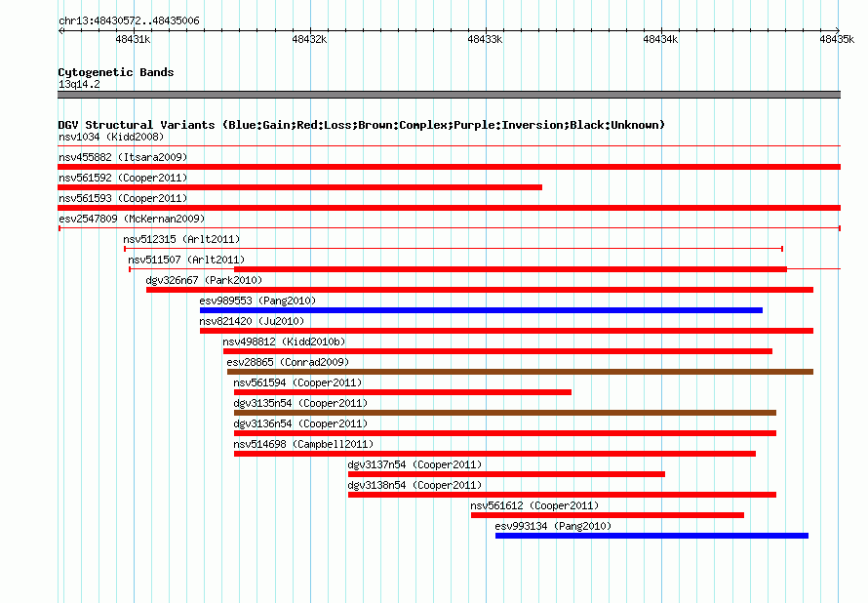The image size is (868, 603).
Task: Select the nsv561612 (Cooper2011) label
Action: coord(534,505)
